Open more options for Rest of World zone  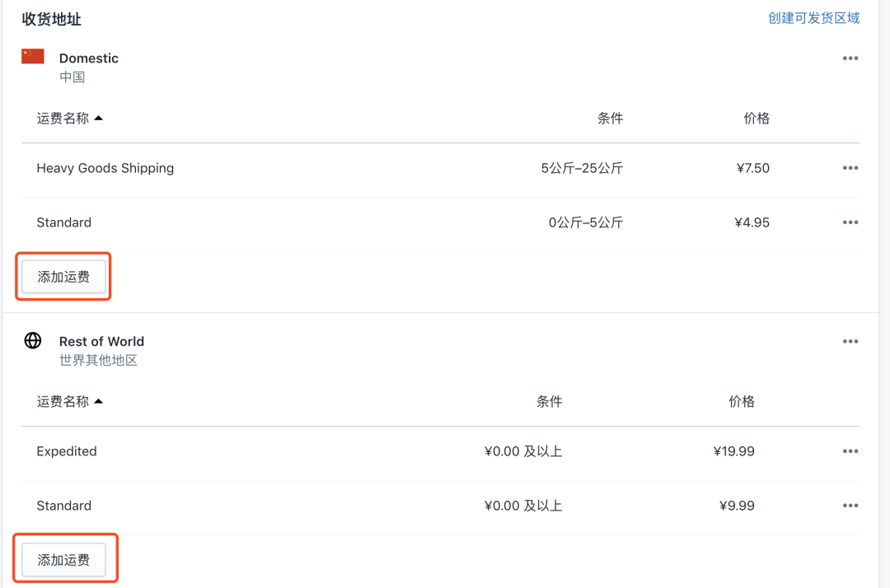tap(850, 341)
